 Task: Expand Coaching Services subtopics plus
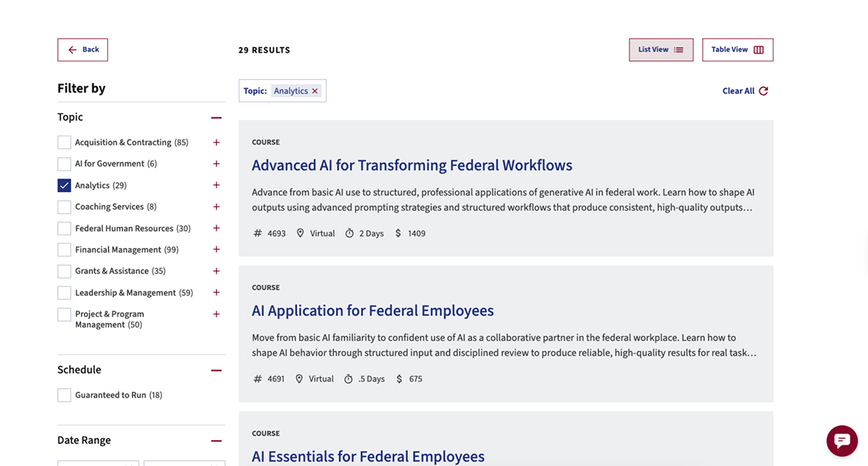coord(217,207)
